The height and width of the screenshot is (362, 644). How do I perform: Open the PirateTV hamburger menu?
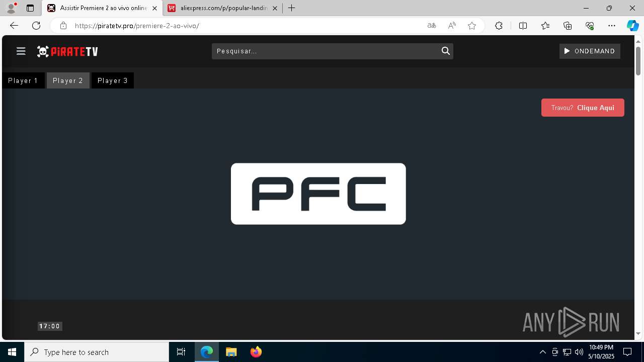21,51
